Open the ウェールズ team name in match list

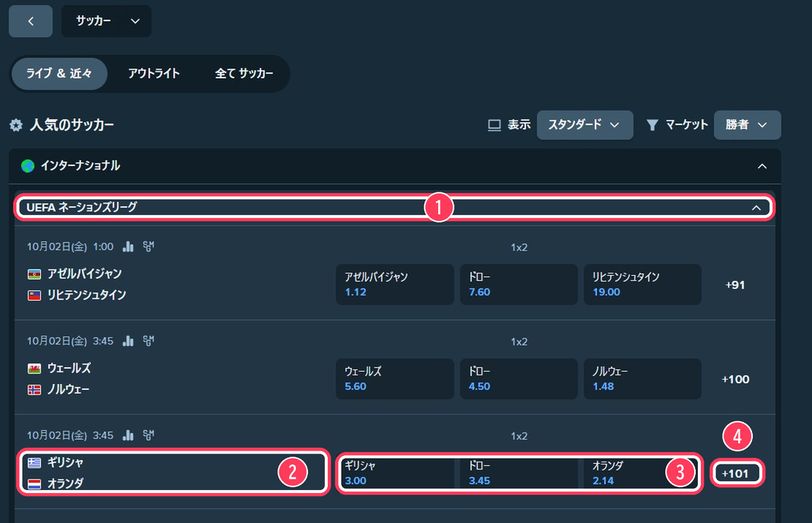click(69, 368)
